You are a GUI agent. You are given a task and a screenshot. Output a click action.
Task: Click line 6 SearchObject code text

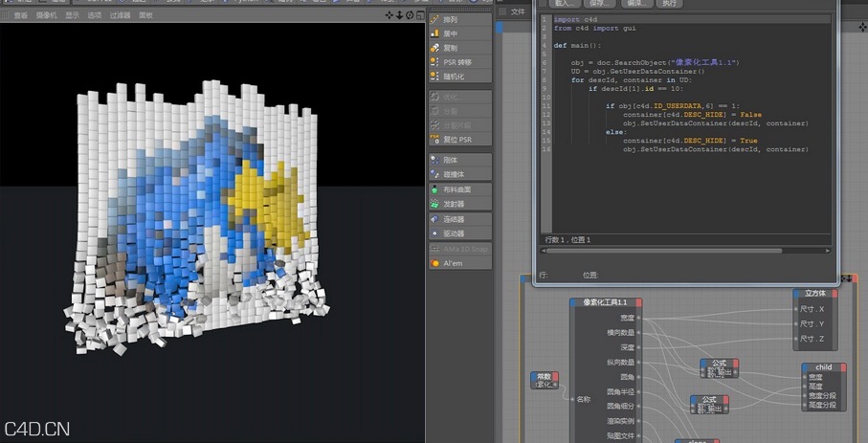pyautogui.click(x=655, y=62)
